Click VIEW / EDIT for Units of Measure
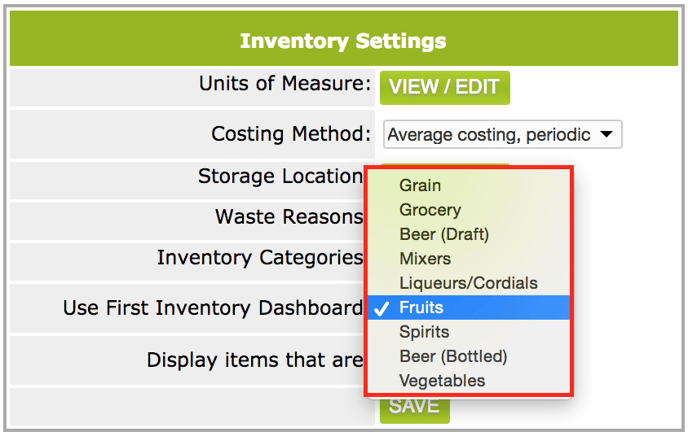The image size is (688, 436). pos(444,88)
